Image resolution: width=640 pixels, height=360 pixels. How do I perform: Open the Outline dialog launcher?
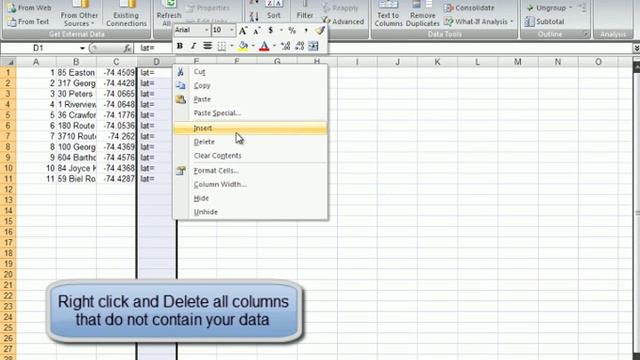[586, 35]
